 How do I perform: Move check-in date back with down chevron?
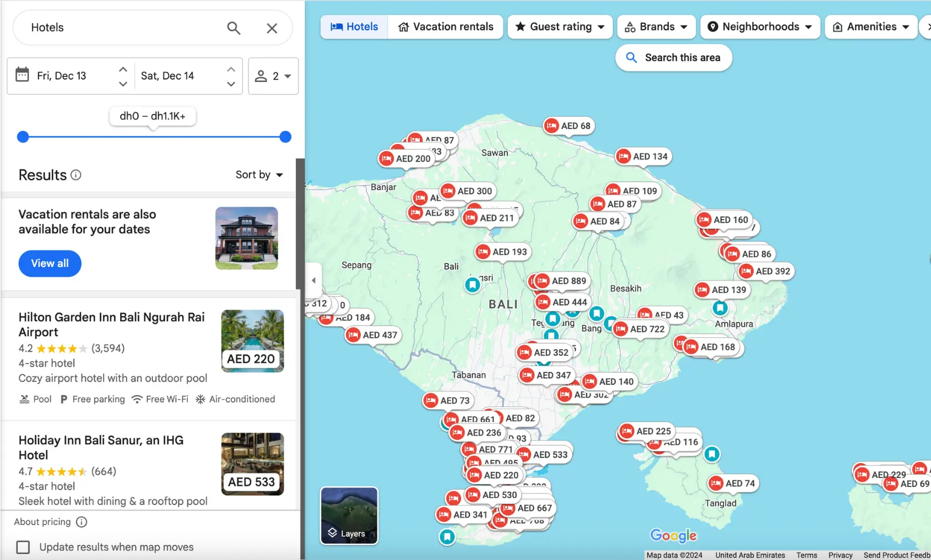tap(123, 84)
